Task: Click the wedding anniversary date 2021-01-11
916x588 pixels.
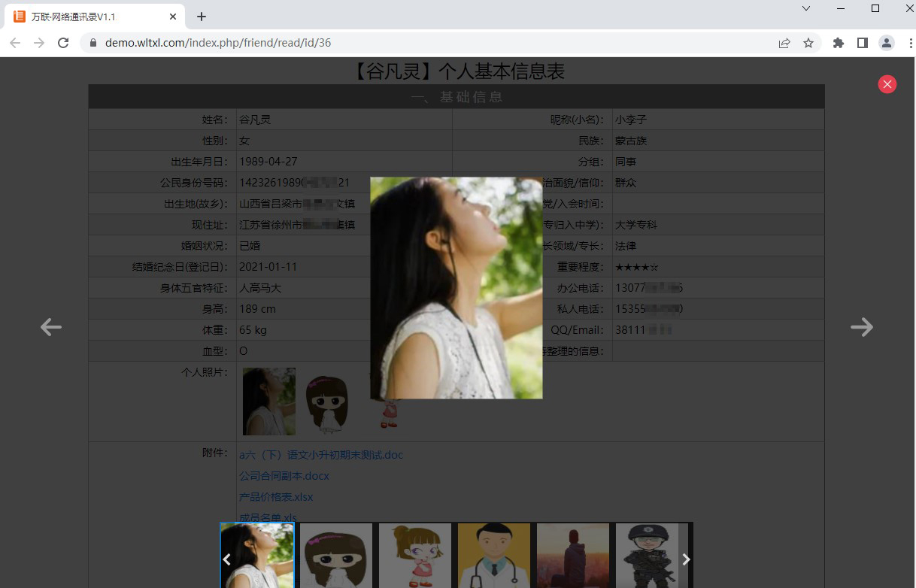Action: [268, 267]
